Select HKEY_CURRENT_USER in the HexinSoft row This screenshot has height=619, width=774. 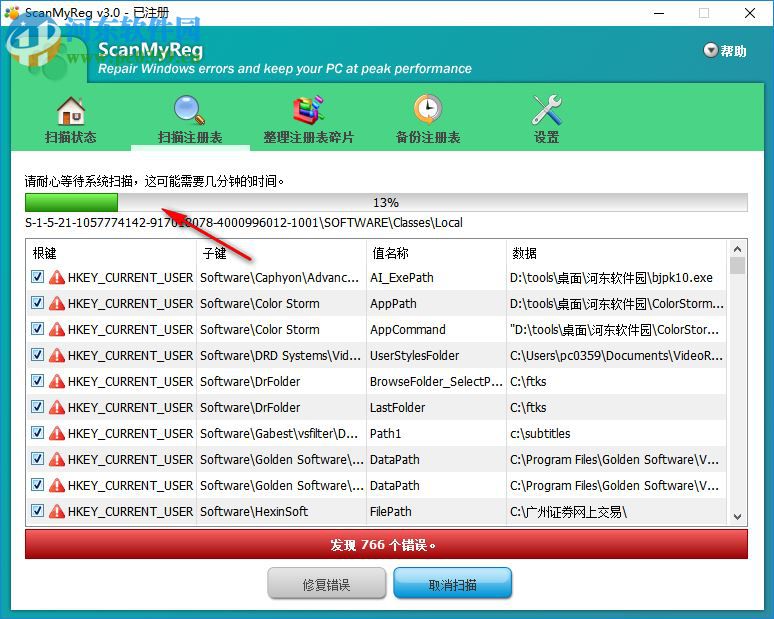pyautogui.click(x=130, y=511)
